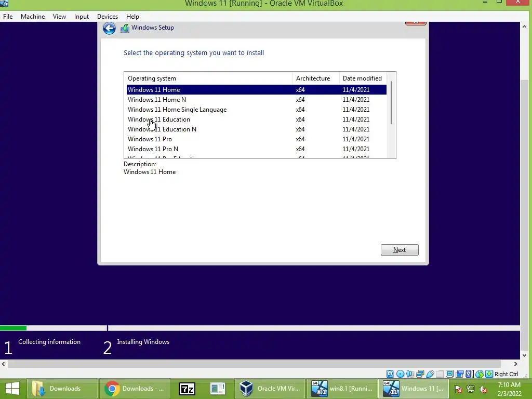Select Windows 11 Home Single Language

coord(257,109)
